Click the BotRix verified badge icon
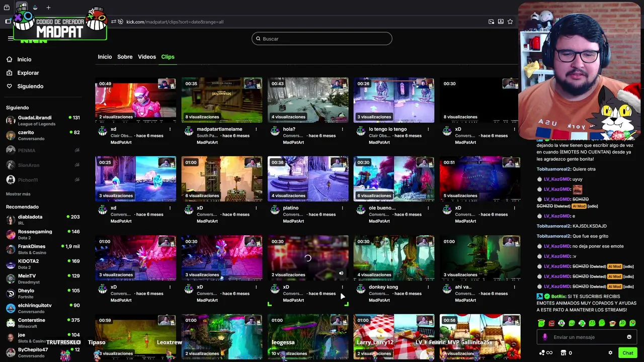This screenshot has height=362, width=644. [x=547, y=297]
